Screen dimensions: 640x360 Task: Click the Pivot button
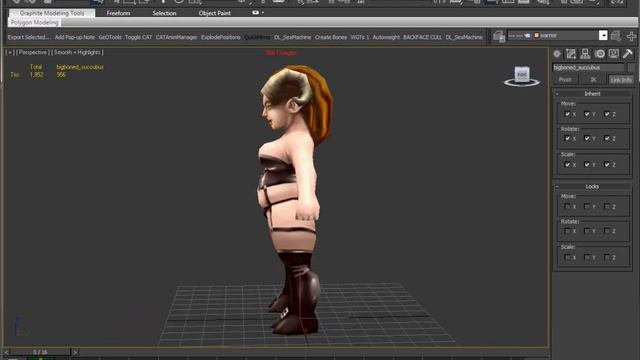[565, 80]
